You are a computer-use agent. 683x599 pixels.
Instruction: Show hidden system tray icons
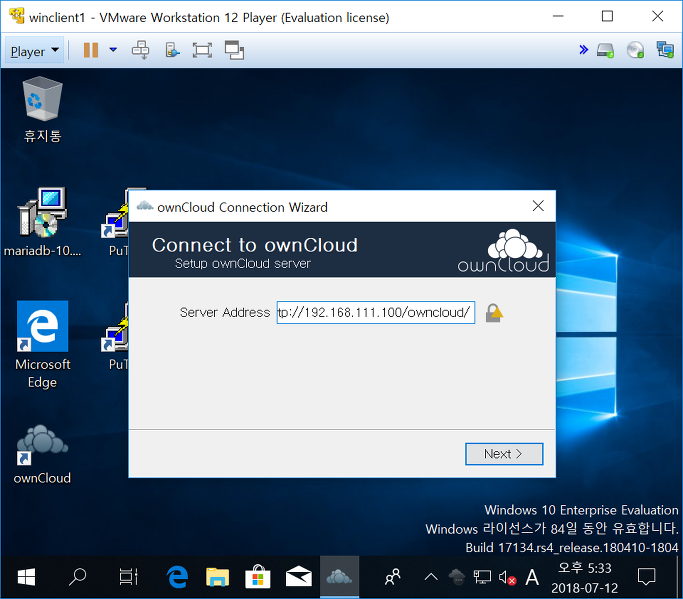click(x=431, y=578)
